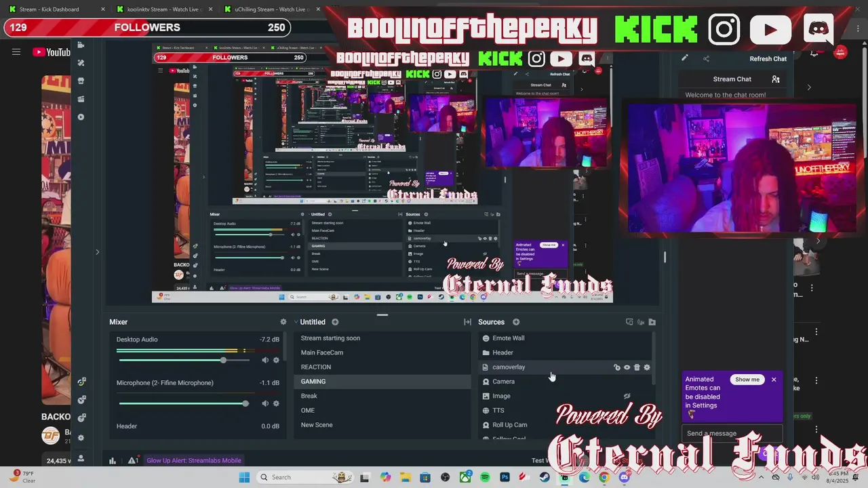Click the taskbar Search box
This screenshot has width=868, height=488.
(306, 477)
